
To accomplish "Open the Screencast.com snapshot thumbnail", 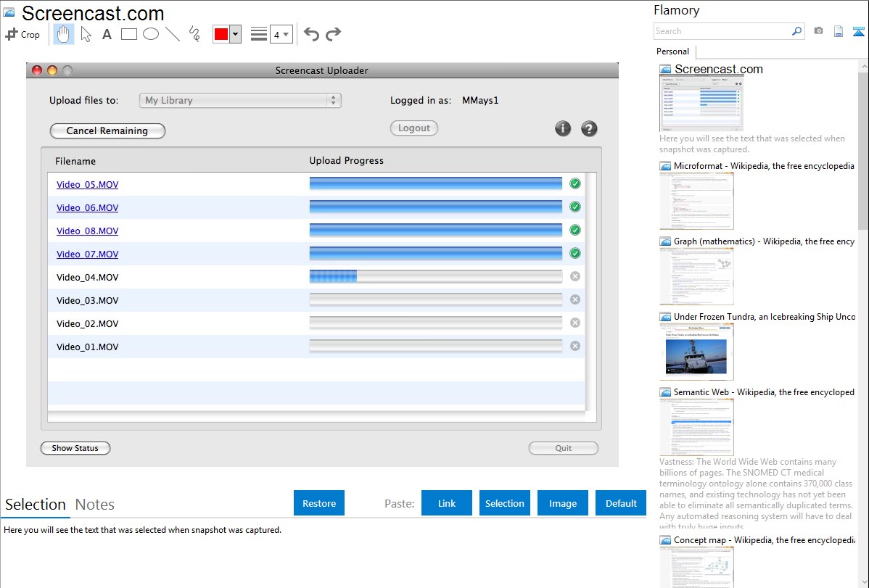I will [x=701, y=104].
